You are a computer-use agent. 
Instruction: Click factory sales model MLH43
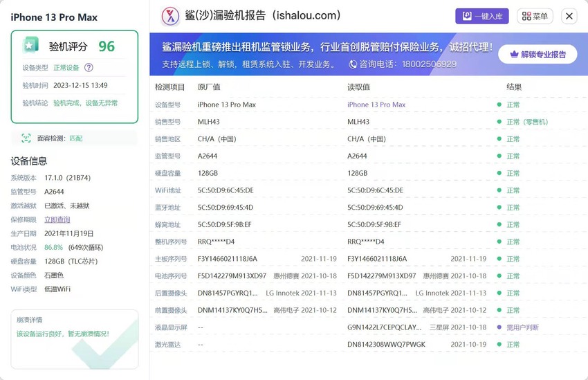(208, 122)
